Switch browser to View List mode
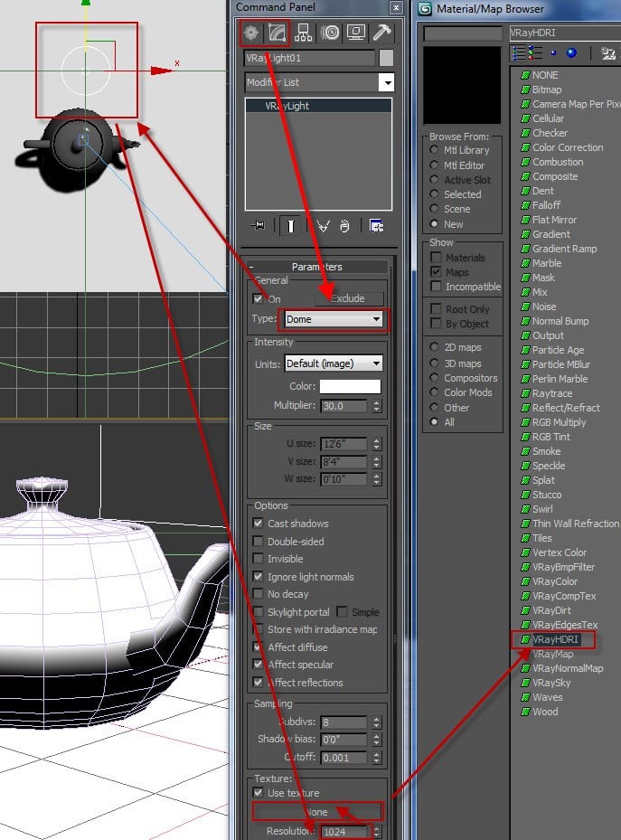Viewport: 621px width, 840px height. tap(519, 53)
